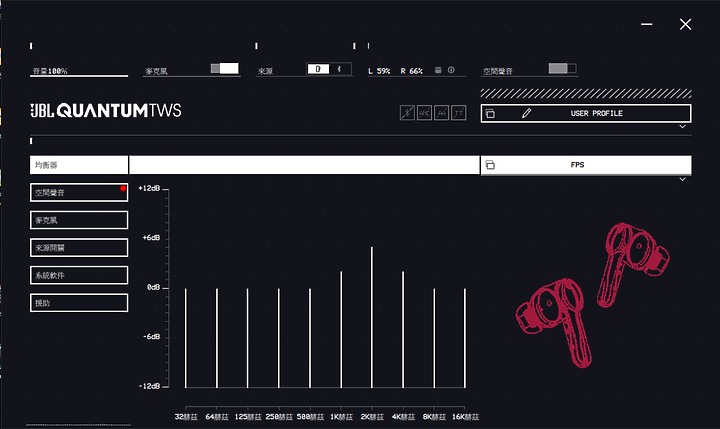Image resolution: width=720 pixels, height=429 pixels.
Task: Click the 64Hz equalizer band slider
Action: pyautogui.click(x=217, y=338)
